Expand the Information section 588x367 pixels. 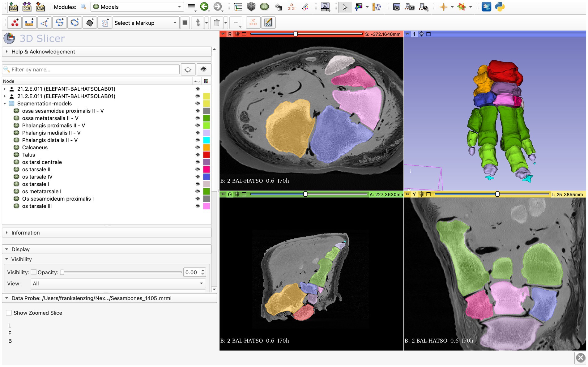[x=107, y=233]
